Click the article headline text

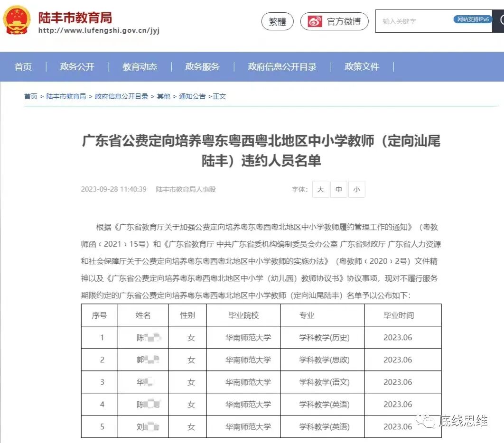point(261,150)
